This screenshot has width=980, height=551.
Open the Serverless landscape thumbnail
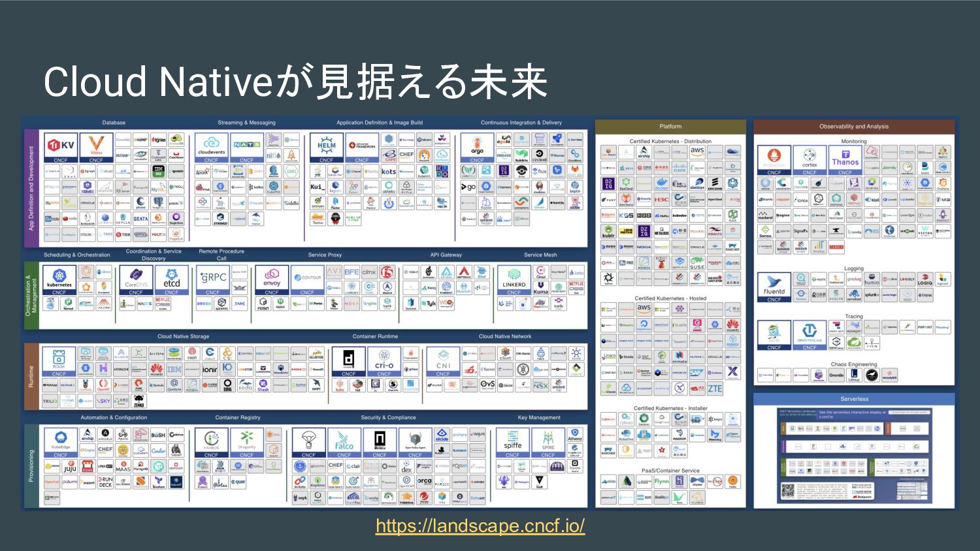point(854,455)
